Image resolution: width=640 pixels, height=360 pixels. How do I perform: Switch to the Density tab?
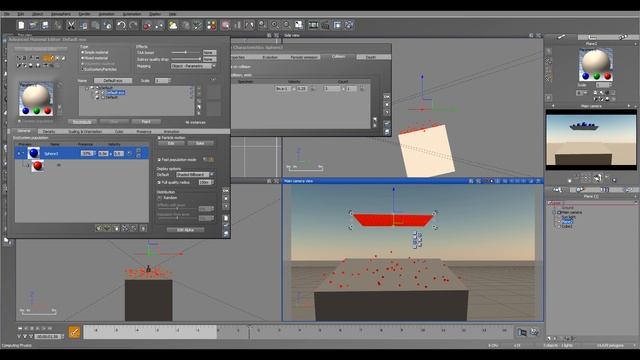(x=49, y=131)
